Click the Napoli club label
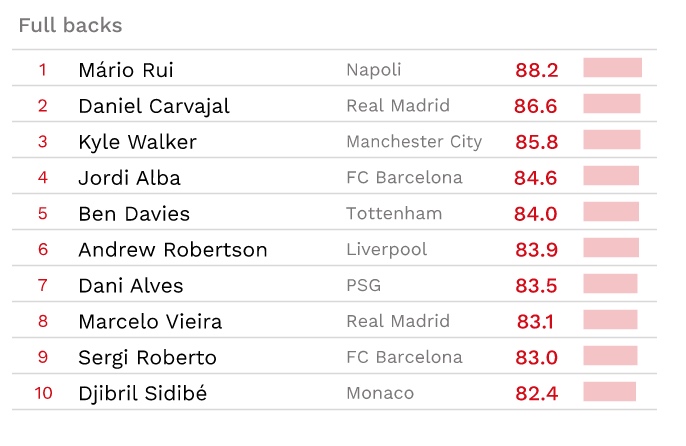686x446 pixels. (x=374, y=70)
